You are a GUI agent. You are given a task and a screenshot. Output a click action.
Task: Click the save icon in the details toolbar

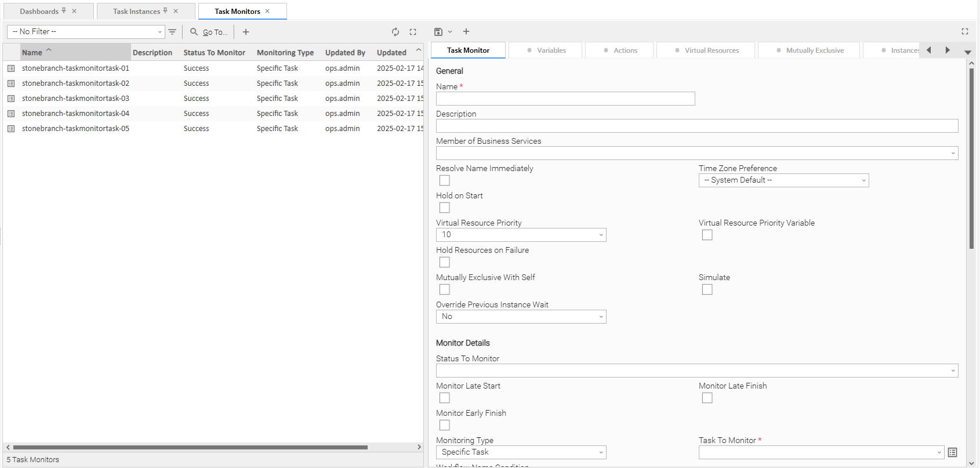[x=438, y=32]
